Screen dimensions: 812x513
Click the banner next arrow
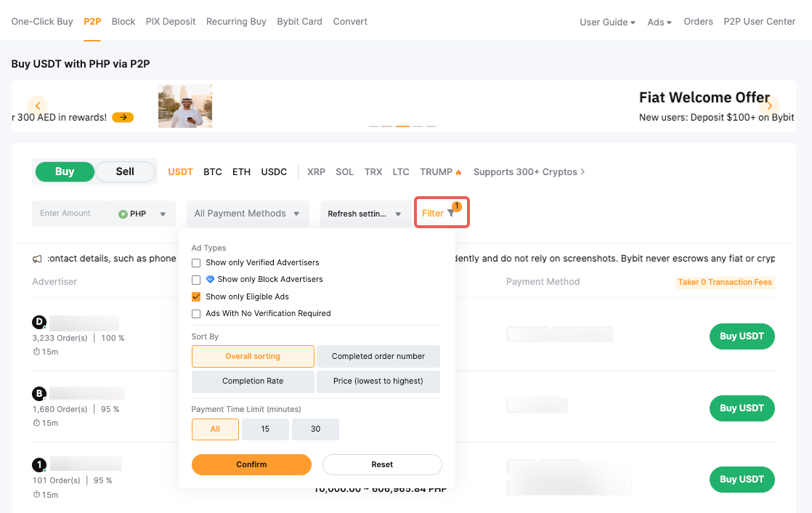coord(769,105)
